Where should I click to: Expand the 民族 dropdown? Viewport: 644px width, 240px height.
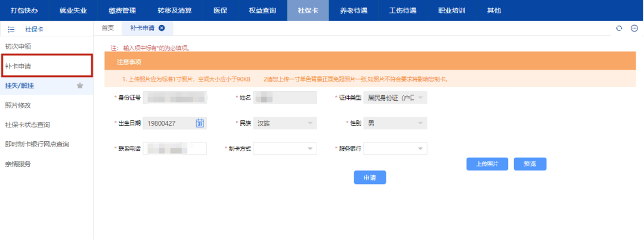pos(285,123)
